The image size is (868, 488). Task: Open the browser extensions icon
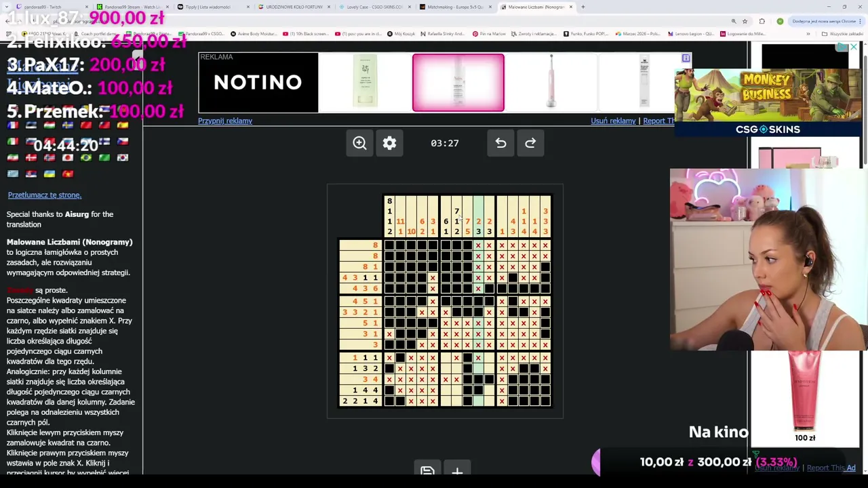coord(762,21)
